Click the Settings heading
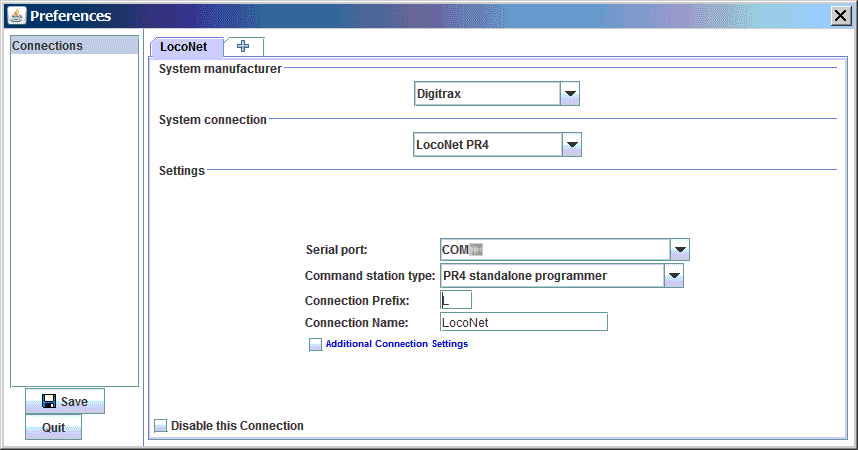Screen dimensions: 858x450 pyautogui.click(x=182, y=171)
